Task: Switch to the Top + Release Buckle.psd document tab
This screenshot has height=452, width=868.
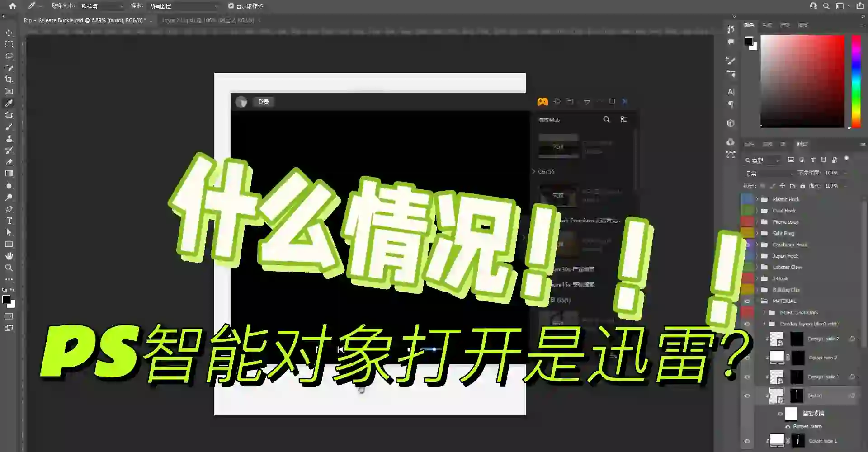Action: [x=86, y=20]
